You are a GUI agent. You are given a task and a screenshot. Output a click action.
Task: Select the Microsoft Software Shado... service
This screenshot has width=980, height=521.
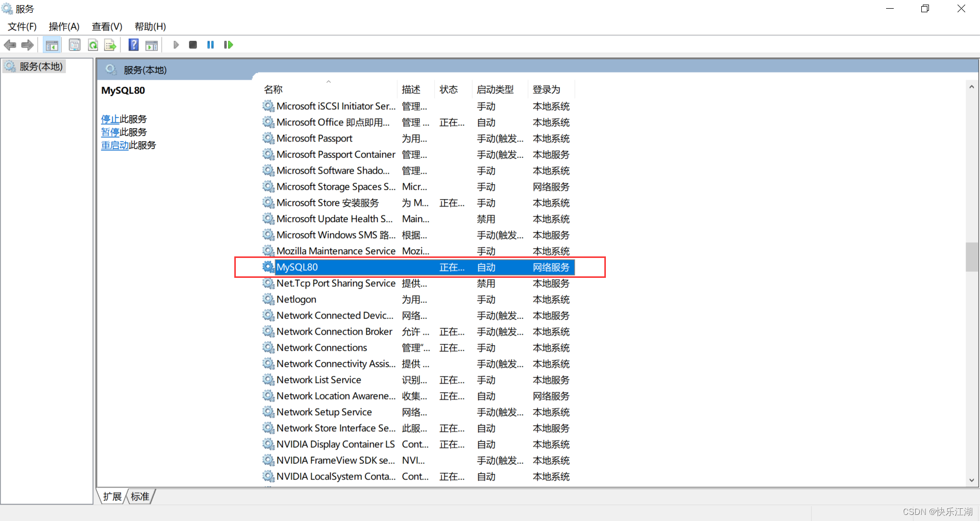(333, 171)
